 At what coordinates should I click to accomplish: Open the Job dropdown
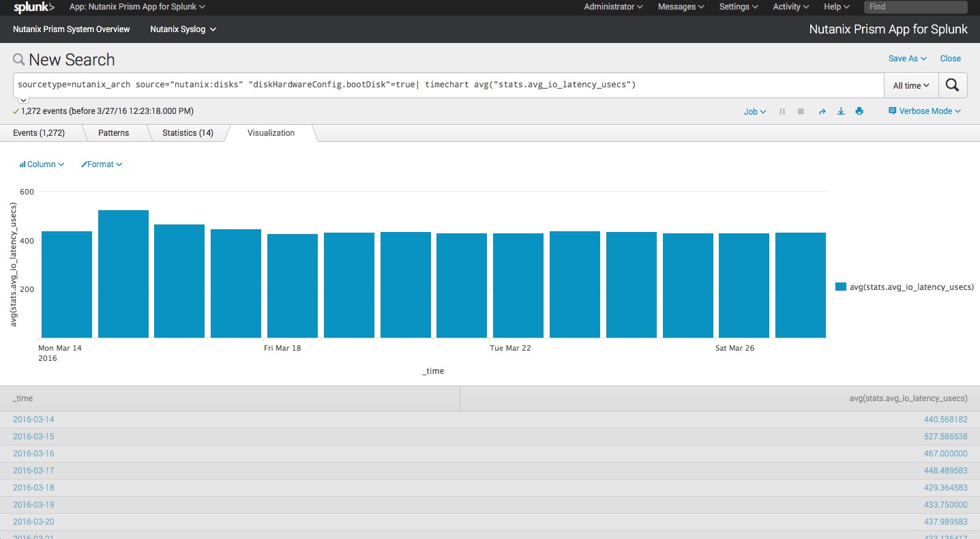point(755,111)
